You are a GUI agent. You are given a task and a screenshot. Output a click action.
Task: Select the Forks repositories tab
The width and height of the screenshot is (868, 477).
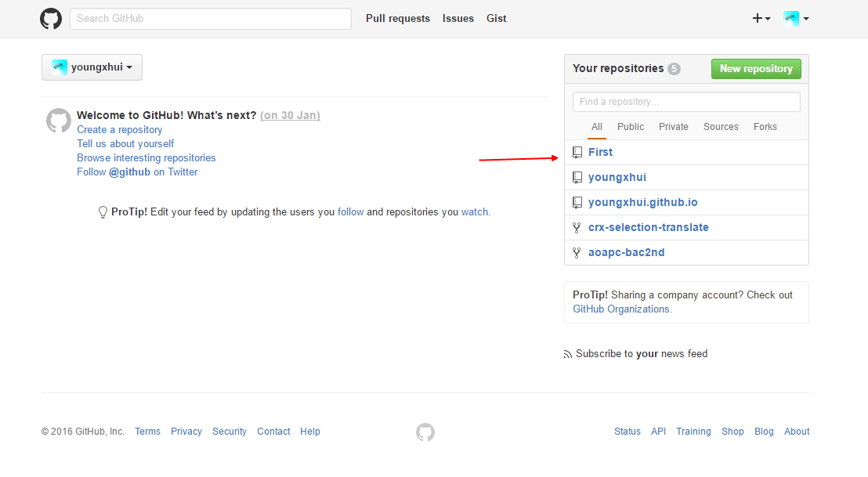(765, 127)
